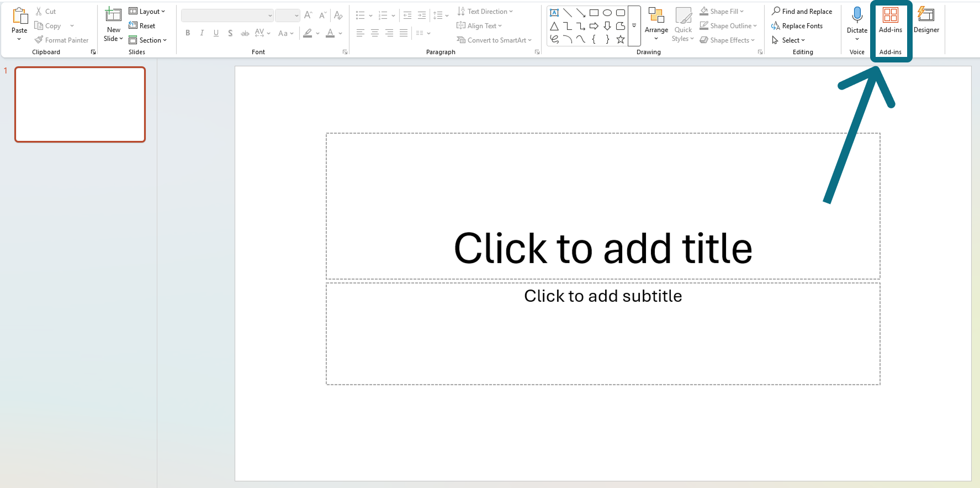Click Find and Replace
The width and height of the screenshot is (980, 488).
point(802,11)
